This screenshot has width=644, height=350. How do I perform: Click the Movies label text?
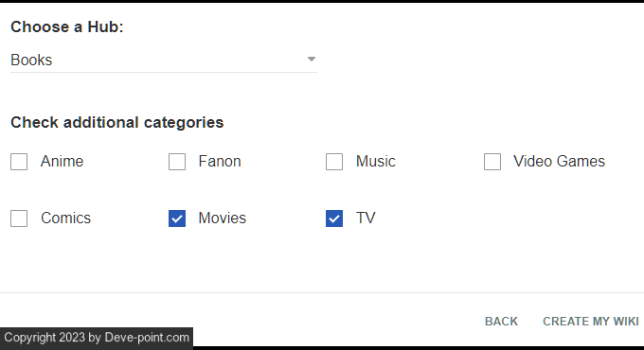coord(223,218)
